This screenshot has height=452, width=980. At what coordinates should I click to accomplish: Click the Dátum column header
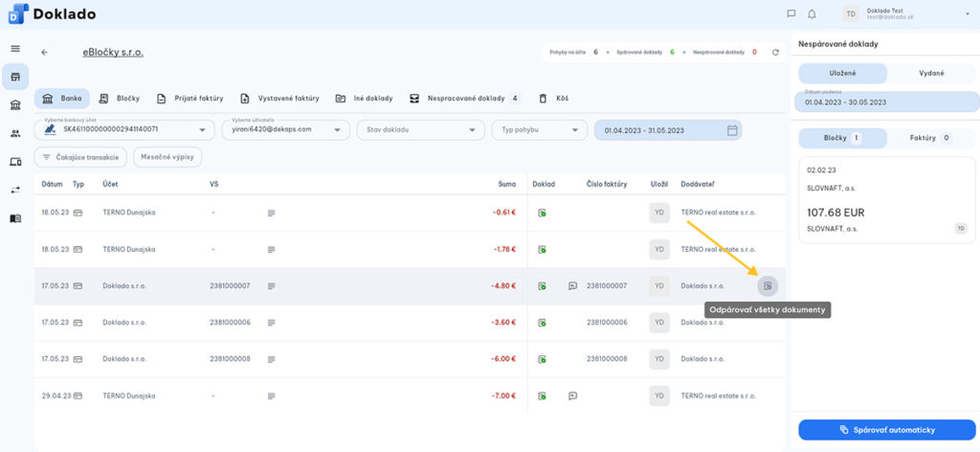tap(53, 185)
